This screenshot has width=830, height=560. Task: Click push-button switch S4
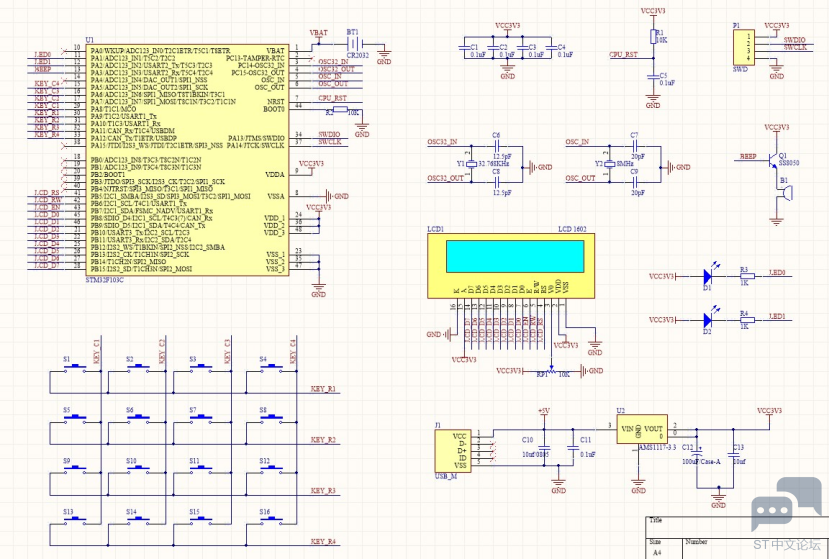[x=271, y=366]
